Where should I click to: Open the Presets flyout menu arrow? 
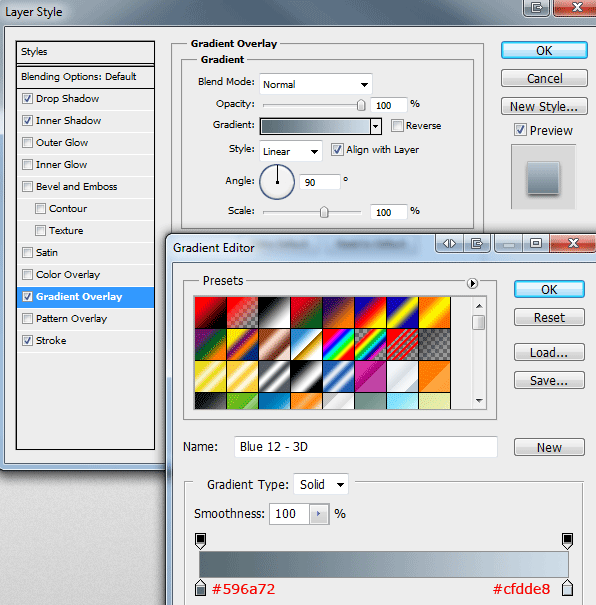(472, 284)
